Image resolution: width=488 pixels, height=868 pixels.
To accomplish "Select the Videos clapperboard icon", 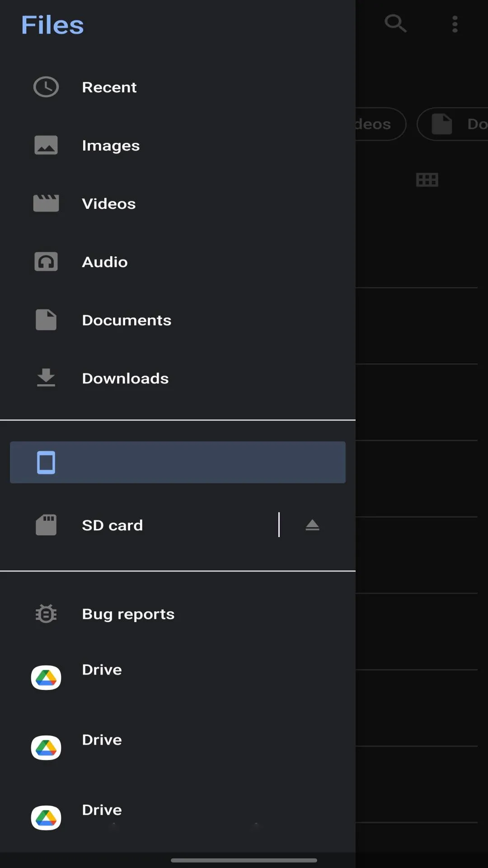I will 46,203.
